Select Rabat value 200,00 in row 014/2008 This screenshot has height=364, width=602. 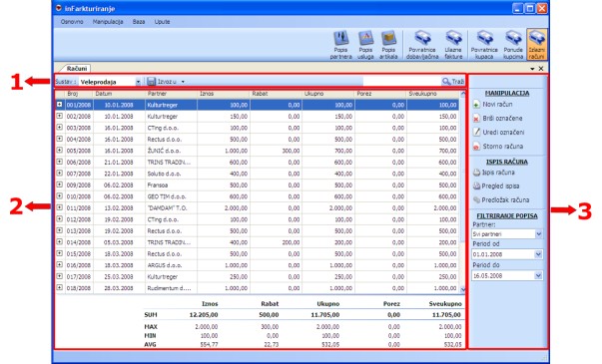click(x=277, y=242)
